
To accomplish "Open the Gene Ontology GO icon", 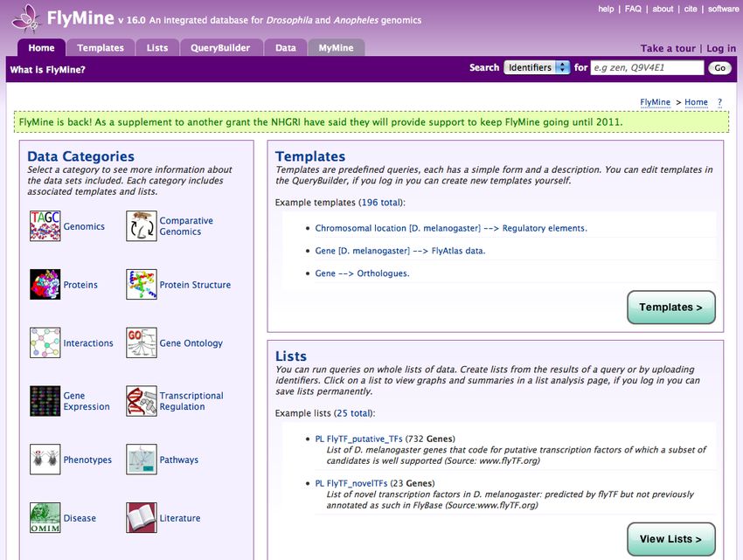I will tap(142, 342).
